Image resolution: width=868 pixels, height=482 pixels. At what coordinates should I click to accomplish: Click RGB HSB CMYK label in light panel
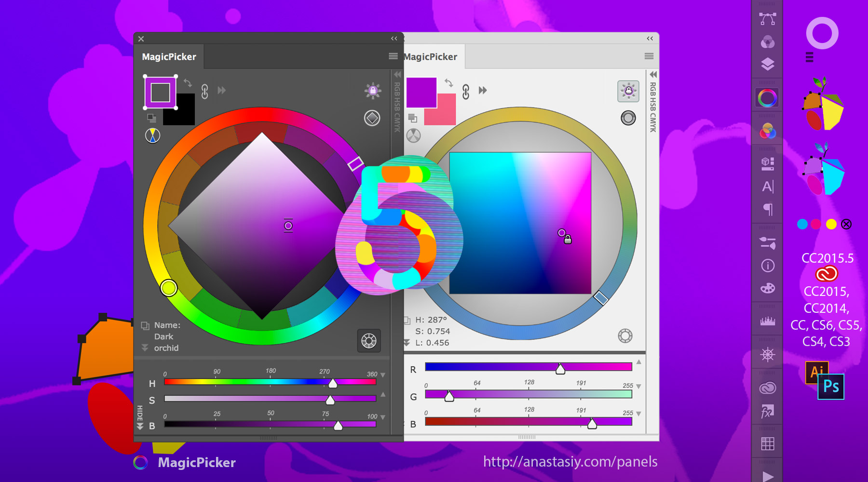(653, 107)
